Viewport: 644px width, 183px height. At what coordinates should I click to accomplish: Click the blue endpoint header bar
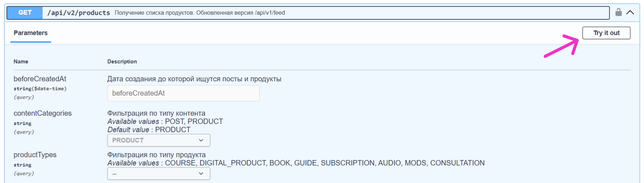350,13
